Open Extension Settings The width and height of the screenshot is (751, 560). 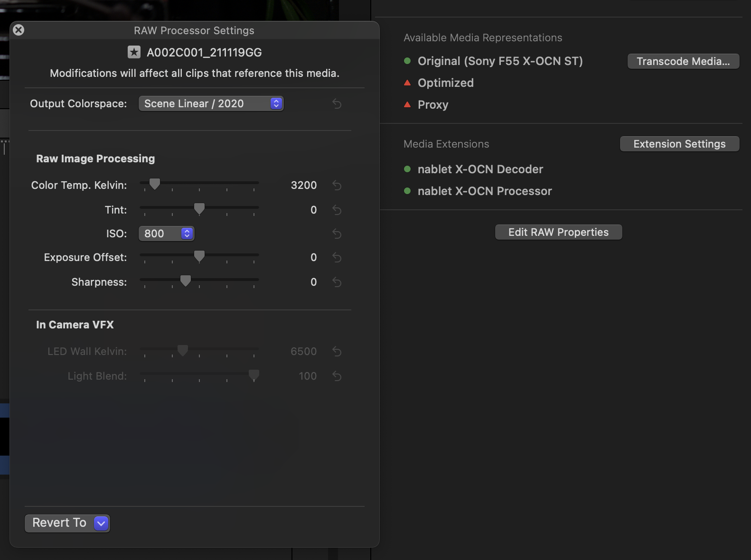[x=679, y=144]
